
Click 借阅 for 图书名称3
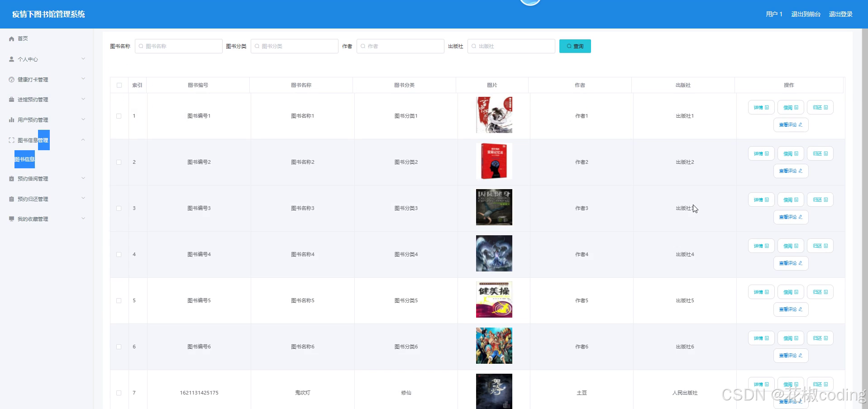pyautogui.click(x=791, y=200)
